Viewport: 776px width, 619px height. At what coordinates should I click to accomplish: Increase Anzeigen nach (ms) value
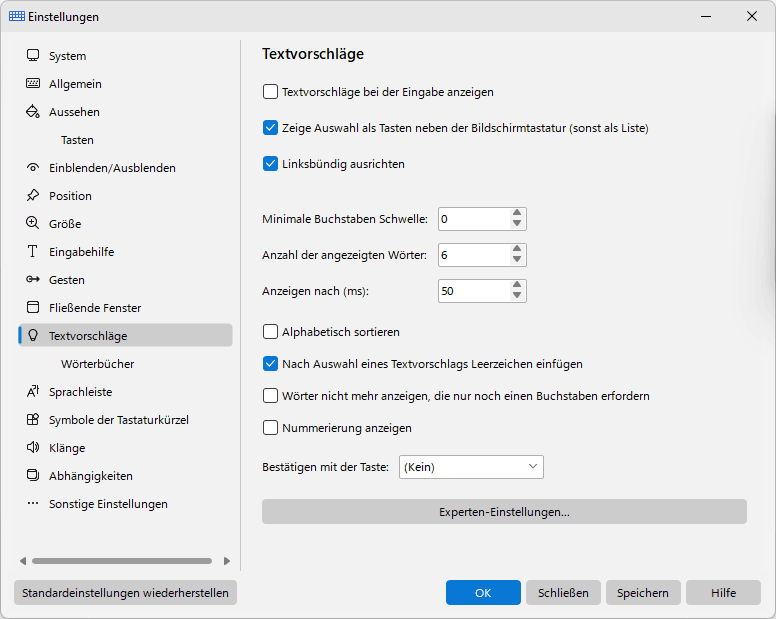(x=517, y=285)
